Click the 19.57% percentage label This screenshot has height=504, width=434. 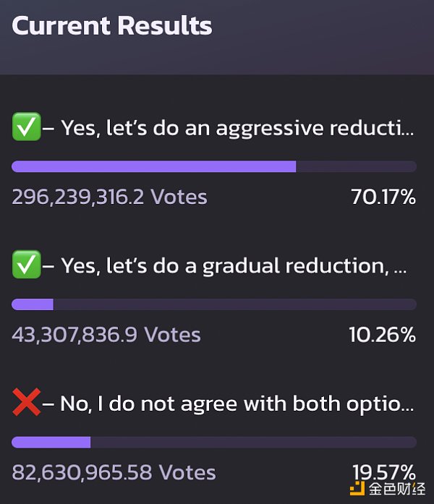383,471
